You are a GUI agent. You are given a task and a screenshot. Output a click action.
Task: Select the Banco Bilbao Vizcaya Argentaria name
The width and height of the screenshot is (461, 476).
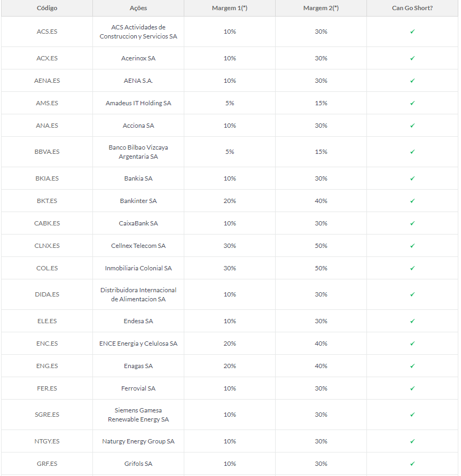click(x=138, y=152)
